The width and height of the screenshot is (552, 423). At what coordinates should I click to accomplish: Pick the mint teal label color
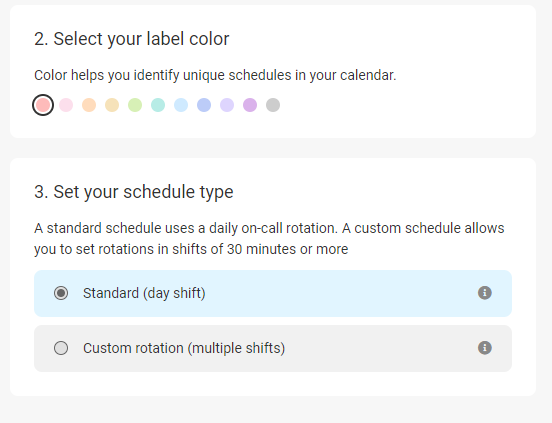(x=158, y=105)
